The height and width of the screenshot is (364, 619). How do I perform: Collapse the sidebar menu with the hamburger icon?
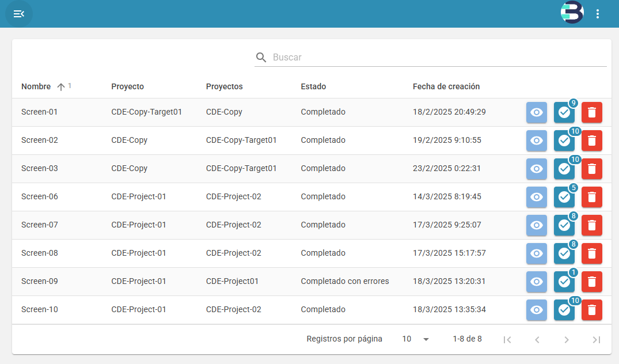19,14
